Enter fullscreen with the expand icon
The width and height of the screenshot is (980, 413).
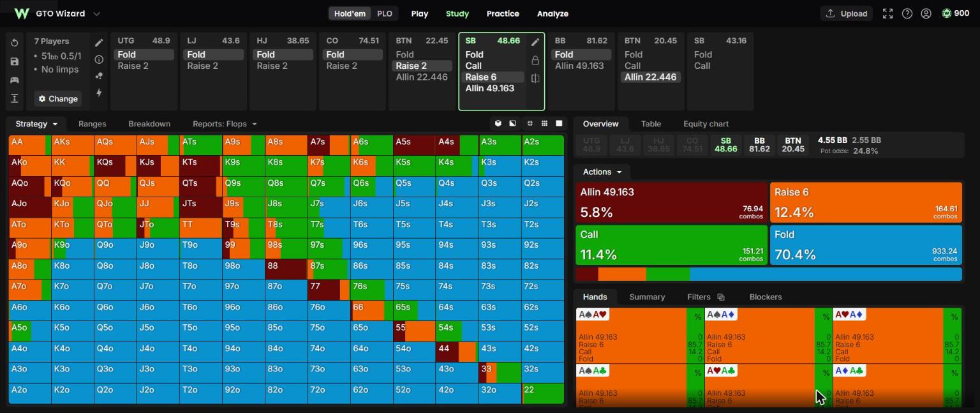(887, 13)
